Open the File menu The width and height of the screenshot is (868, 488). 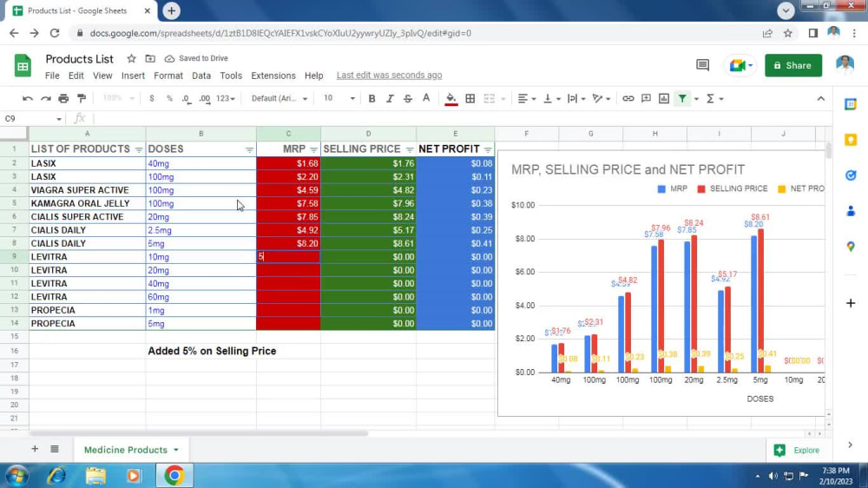[x=52, y=76]
